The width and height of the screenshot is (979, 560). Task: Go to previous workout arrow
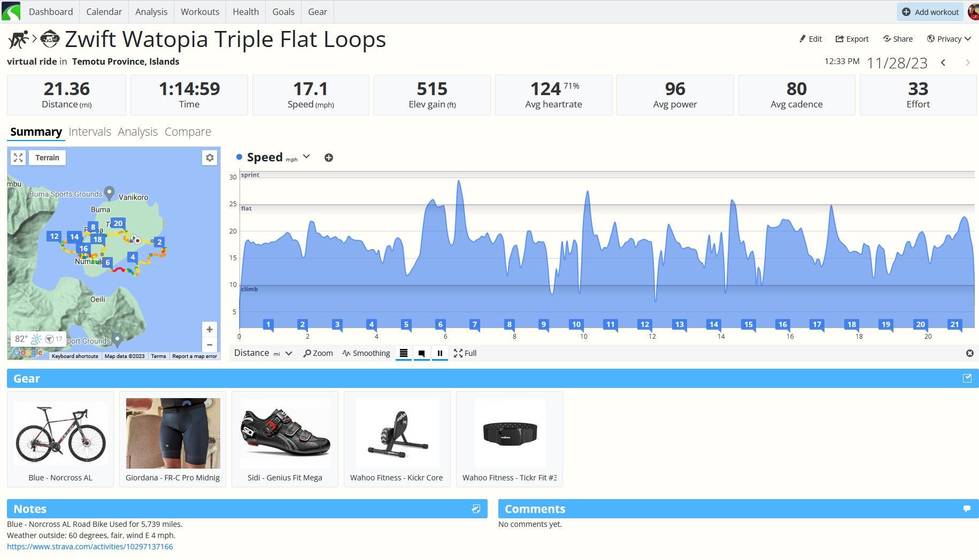(944, 63)
